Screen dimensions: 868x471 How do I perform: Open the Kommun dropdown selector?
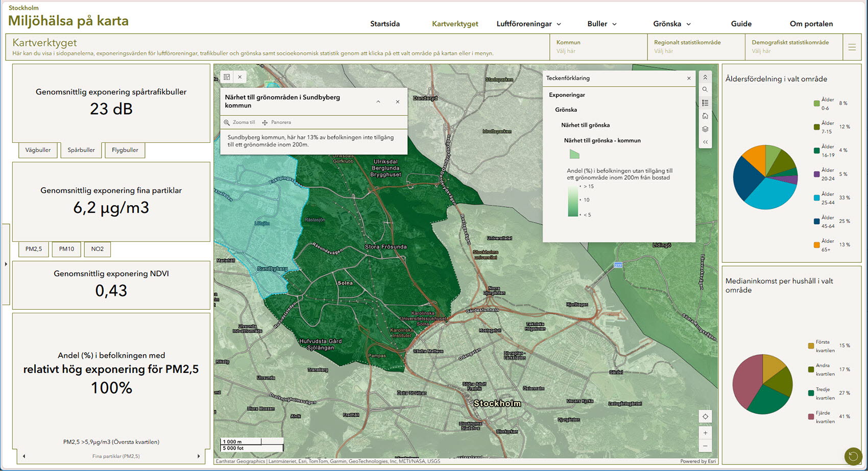(598, 47)
